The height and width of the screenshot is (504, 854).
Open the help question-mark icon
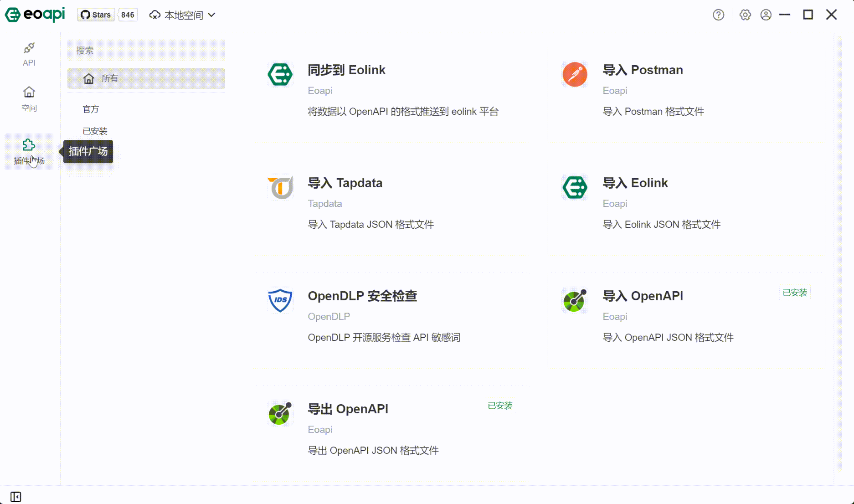pyautogui.click(x=718, y=15)
